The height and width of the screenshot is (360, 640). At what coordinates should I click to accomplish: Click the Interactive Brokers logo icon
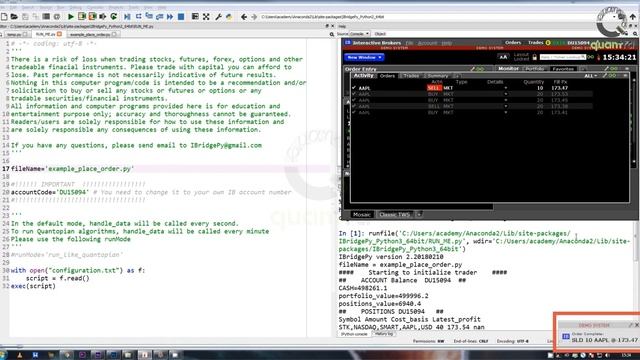point(347,42)
